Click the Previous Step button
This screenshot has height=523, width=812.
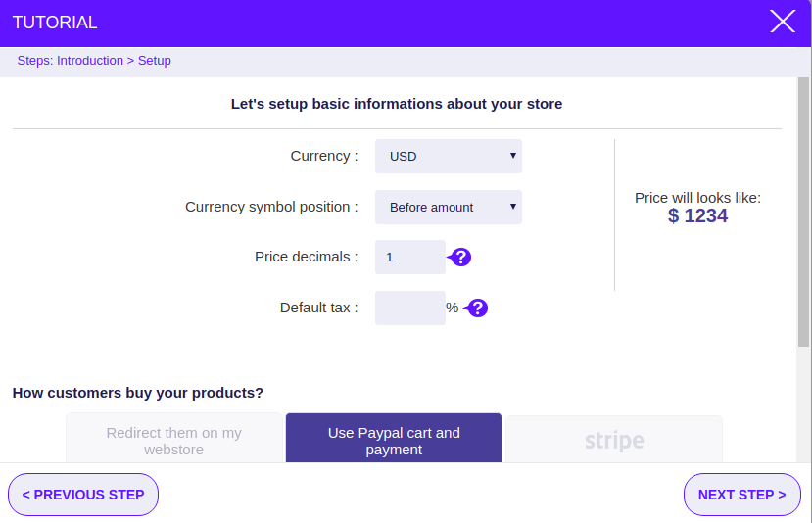(x=83, y=495)
